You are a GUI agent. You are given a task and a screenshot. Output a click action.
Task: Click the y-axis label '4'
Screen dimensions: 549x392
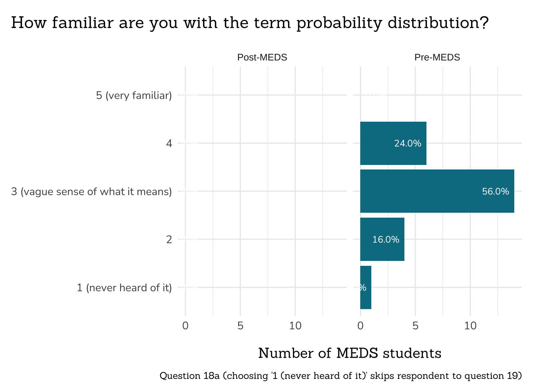click(169, 143)
